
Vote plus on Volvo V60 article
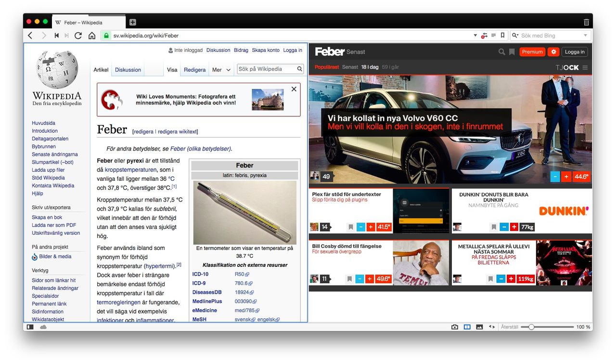coord(566,176)
